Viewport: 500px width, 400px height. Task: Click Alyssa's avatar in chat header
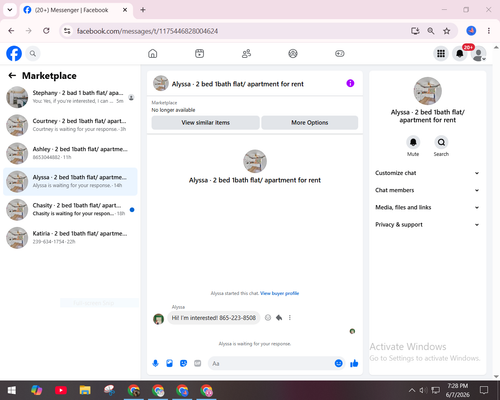point(161,83)
